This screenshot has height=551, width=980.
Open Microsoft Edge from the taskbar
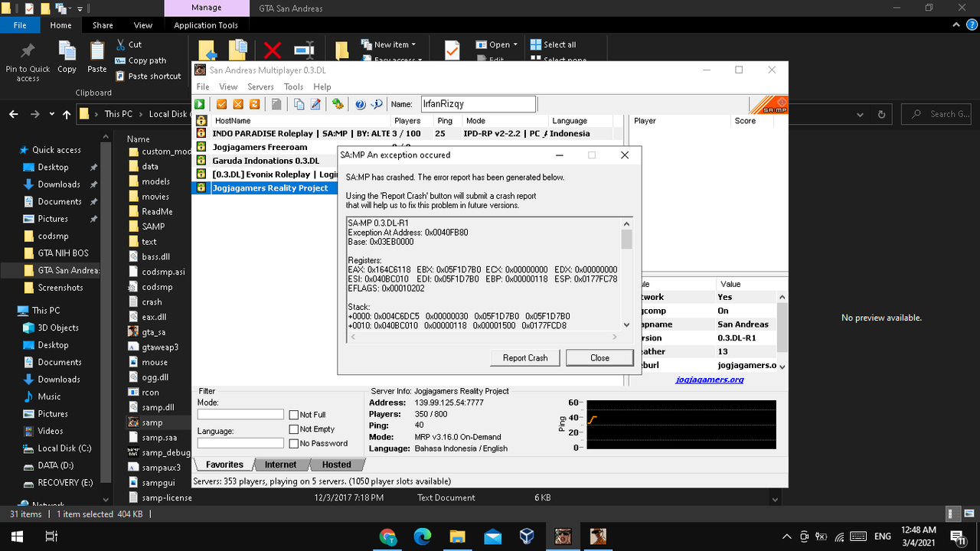click(423, 536)
